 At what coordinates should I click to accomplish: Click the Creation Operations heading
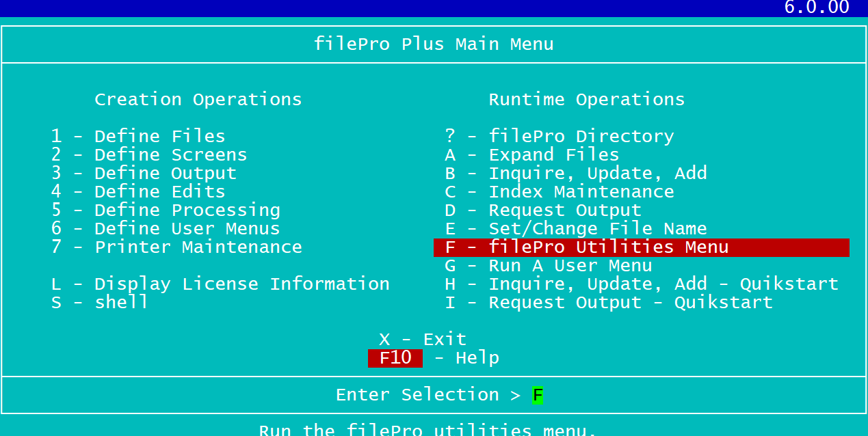click(x=198, y=99)
